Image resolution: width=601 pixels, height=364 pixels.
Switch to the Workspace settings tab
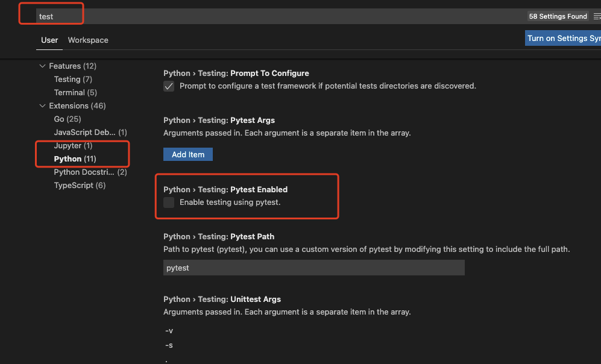pos(87,40)
